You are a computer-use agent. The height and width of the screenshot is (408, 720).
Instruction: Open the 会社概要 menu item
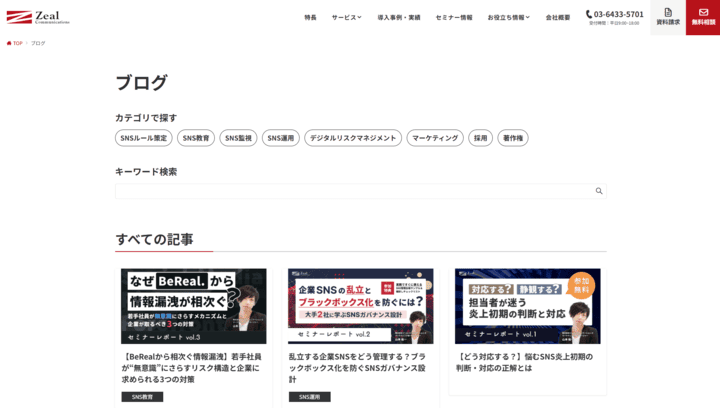pyautogui.click(x=558, y=17)
